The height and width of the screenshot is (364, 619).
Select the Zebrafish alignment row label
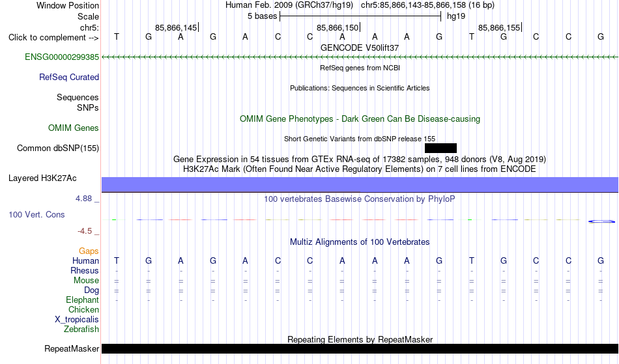click(81, 329)
